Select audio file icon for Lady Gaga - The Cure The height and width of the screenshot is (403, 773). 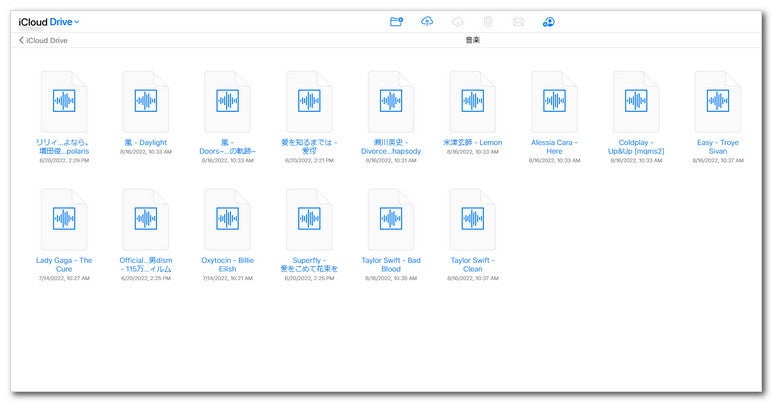(64, 220)
